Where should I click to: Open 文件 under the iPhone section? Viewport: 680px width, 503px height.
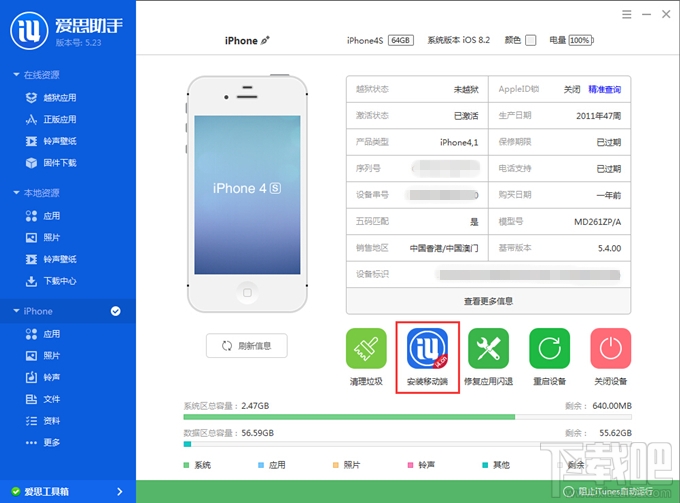(43, 399)
